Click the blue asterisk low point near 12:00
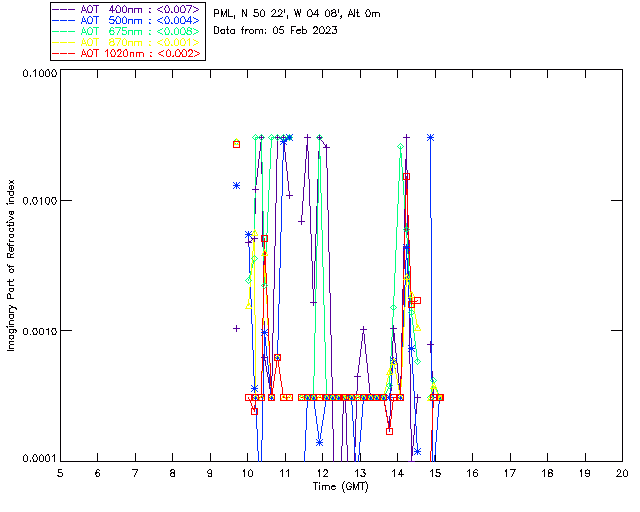640x512 pixels. [x=320, y=443]
